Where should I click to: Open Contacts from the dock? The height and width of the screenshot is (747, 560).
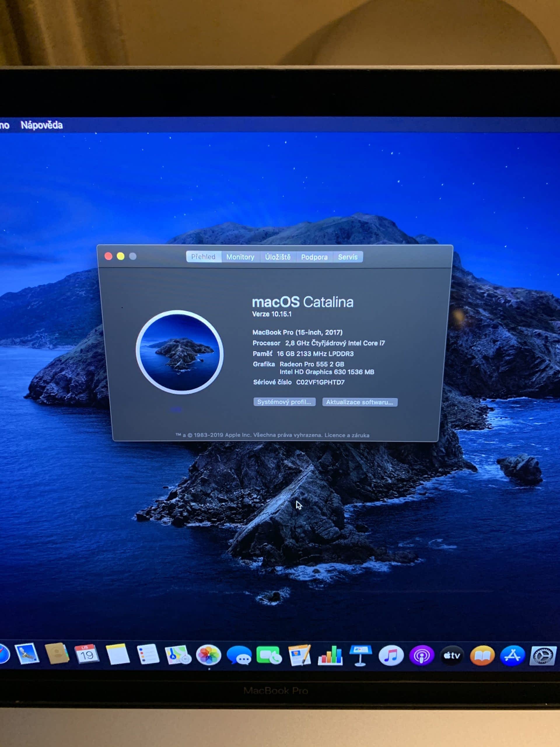click(x=57, y=654)
